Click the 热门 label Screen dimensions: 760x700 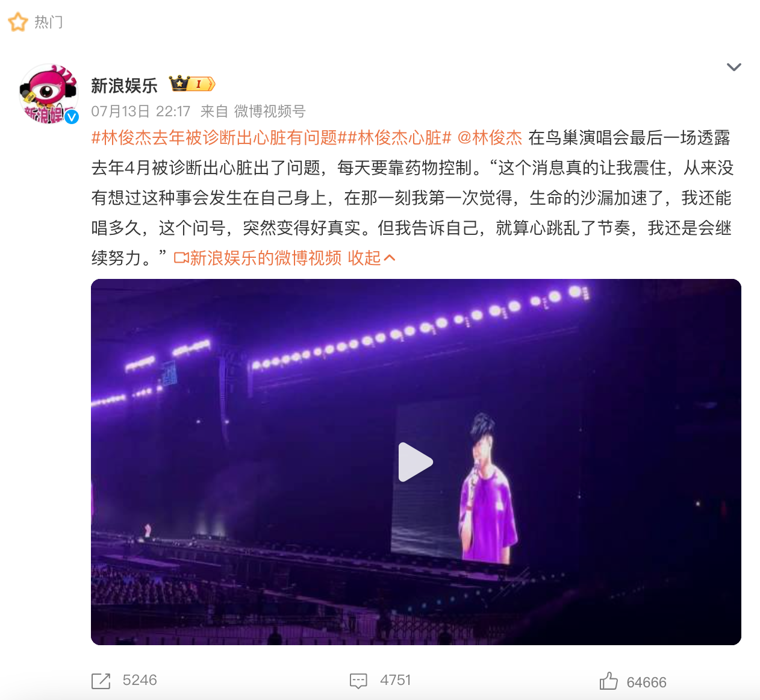[49, 22]
